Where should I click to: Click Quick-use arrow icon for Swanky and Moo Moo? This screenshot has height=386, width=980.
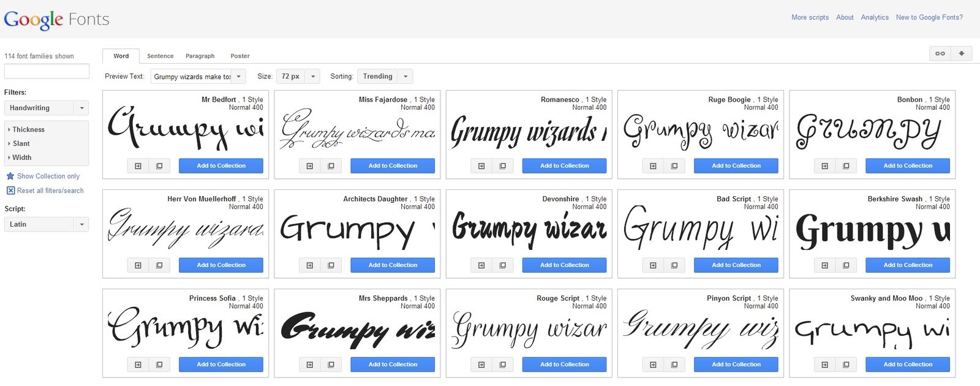(x=825, y=365)
